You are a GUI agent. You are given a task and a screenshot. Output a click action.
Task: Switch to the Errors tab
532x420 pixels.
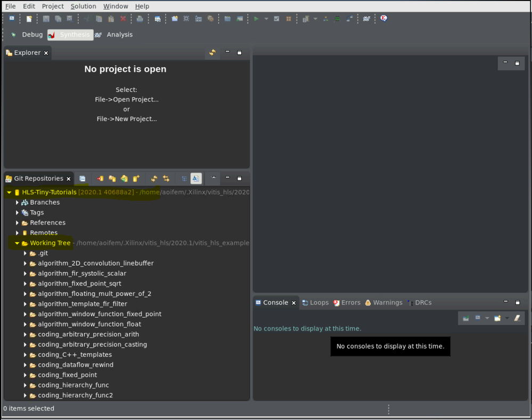tap(347, 303)
